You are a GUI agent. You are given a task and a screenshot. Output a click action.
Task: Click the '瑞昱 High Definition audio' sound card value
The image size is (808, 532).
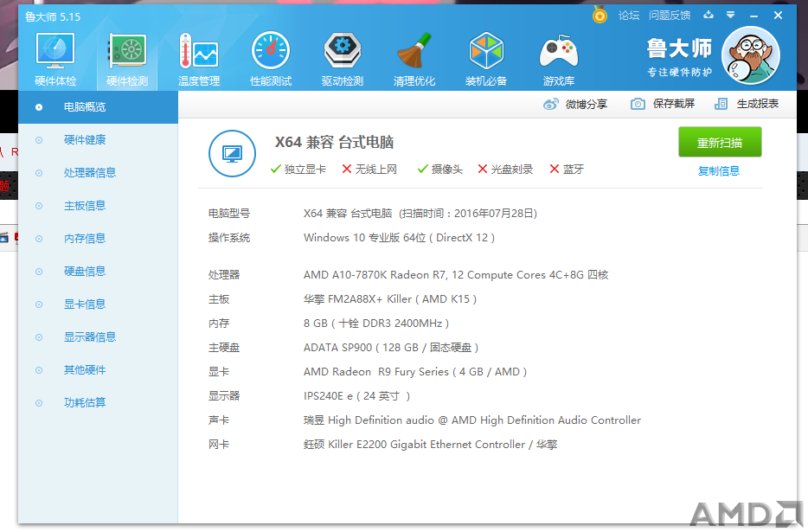(x=369, y=420)
